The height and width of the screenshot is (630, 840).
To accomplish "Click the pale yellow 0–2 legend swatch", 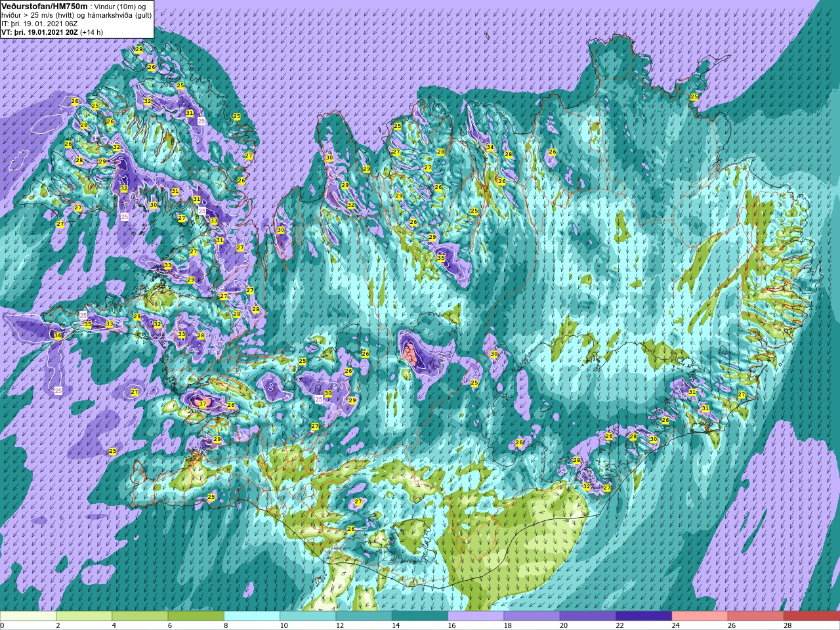I will tap(28, 616).
